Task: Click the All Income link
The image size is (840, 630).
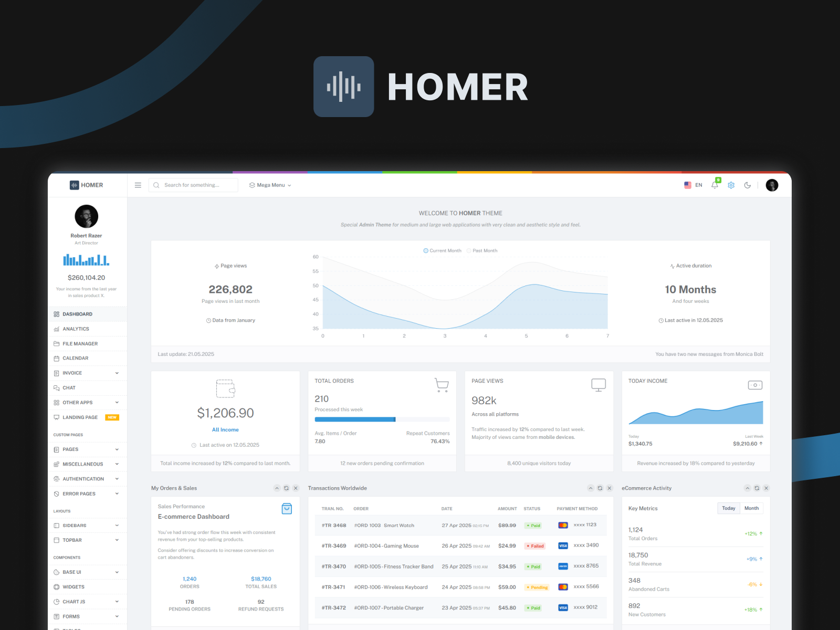Action: (x=225, y=429)
